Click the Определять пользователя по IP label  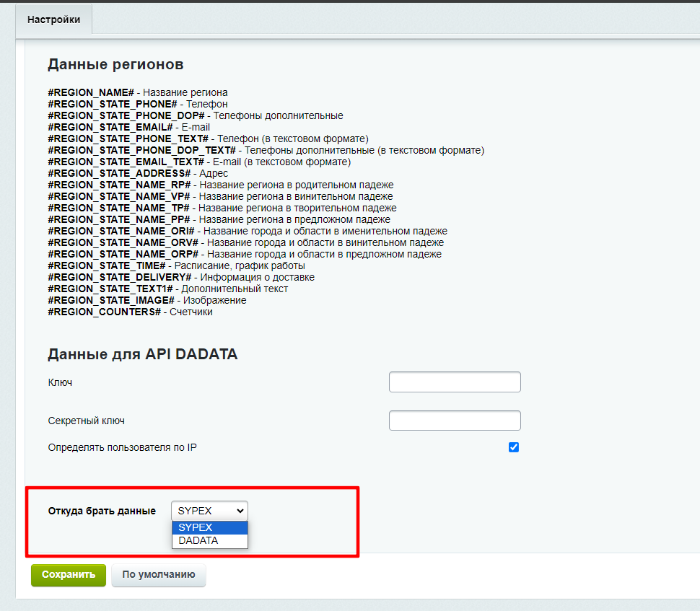click(123, 448)
